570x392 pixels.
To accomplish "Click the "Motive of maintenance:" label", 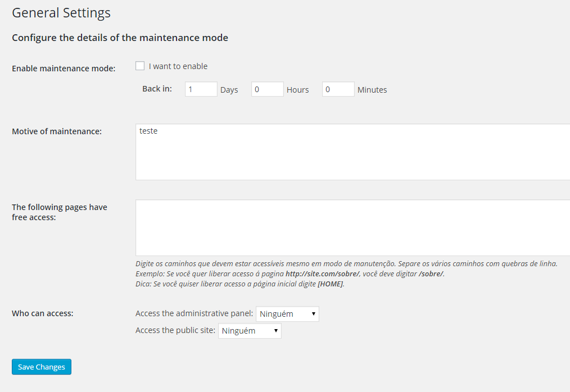I will coord(57,131).
